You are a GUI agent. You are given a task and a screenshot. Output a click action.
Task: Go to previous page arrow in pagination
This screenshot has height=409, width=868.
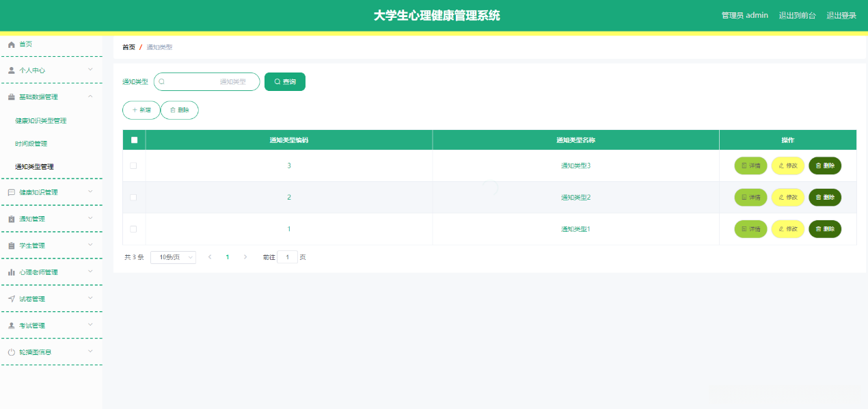pos(210,257)
